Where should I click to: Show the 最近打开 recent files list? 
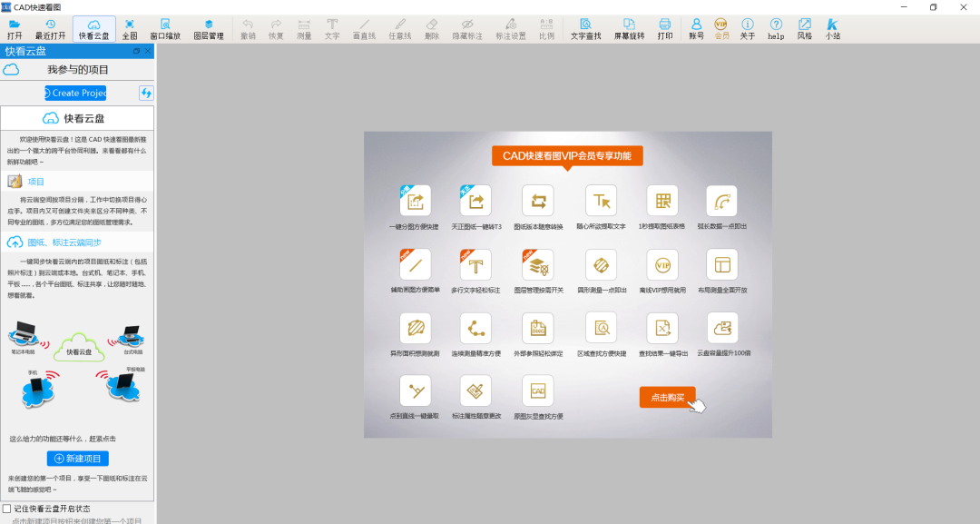50,29
